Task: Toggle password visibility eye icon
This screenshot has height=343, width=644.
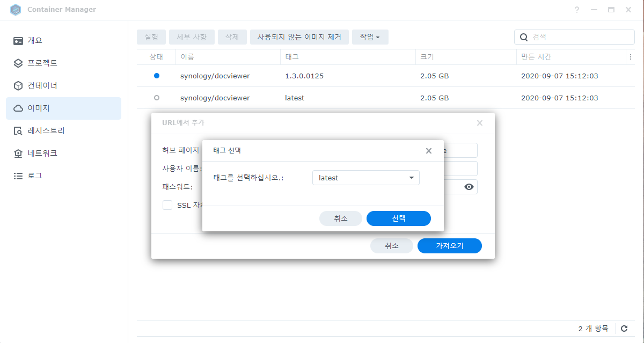Action: click(469, 187)
